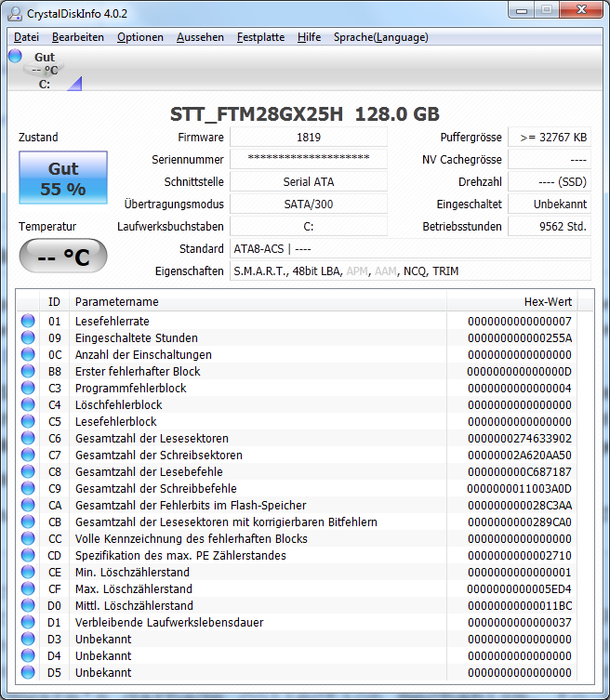Click the NV Cachegrösse value field

[550, 159]
